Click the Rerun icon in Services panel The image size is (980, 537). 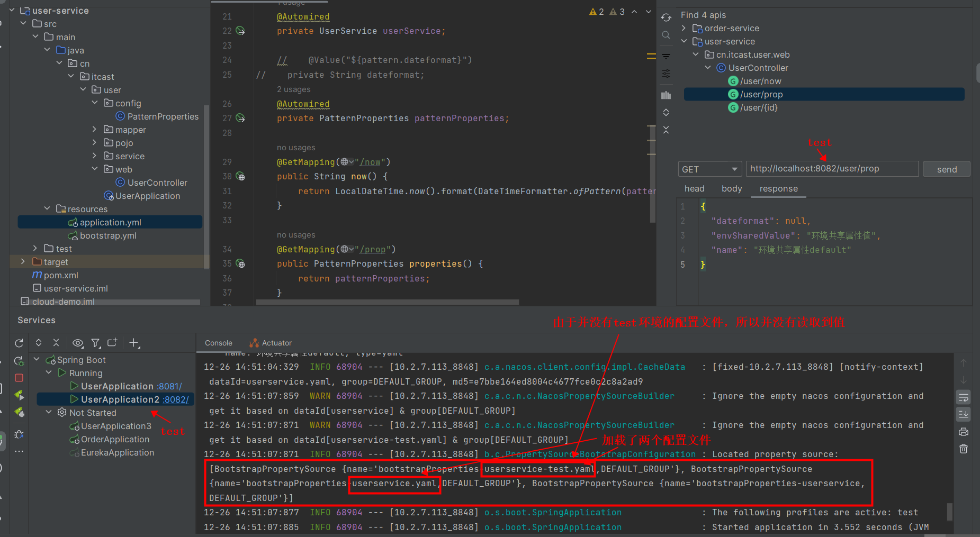tap(19, 343)
